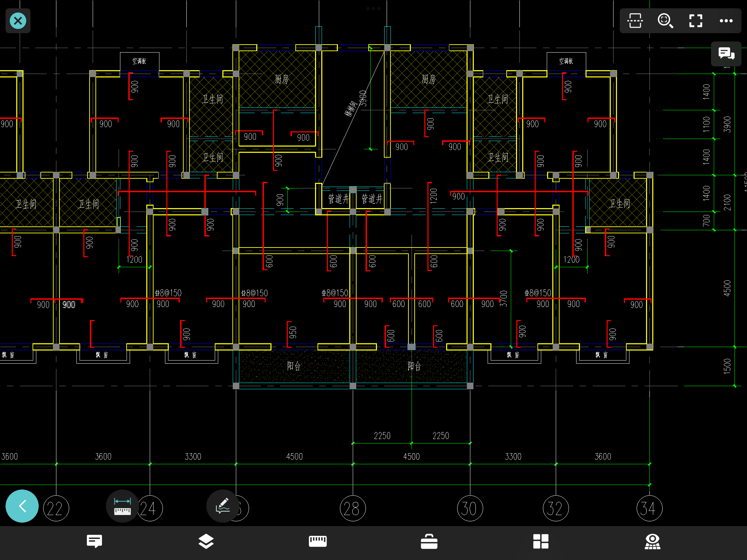Open the measure ruler tab in the bottom bar
This screenshot has width=747, height=560.
[317, 541]
